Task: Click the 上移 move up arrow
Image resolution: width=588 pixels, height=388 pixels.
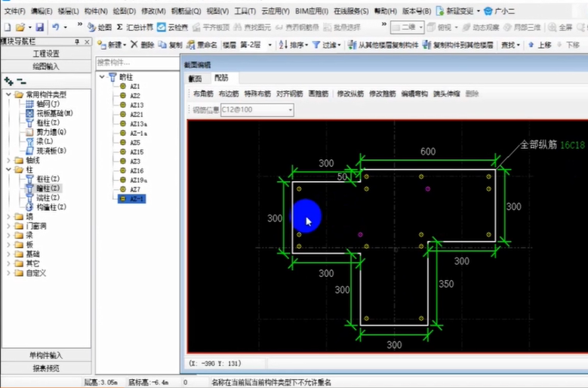Action: click(x=531, y=45)
